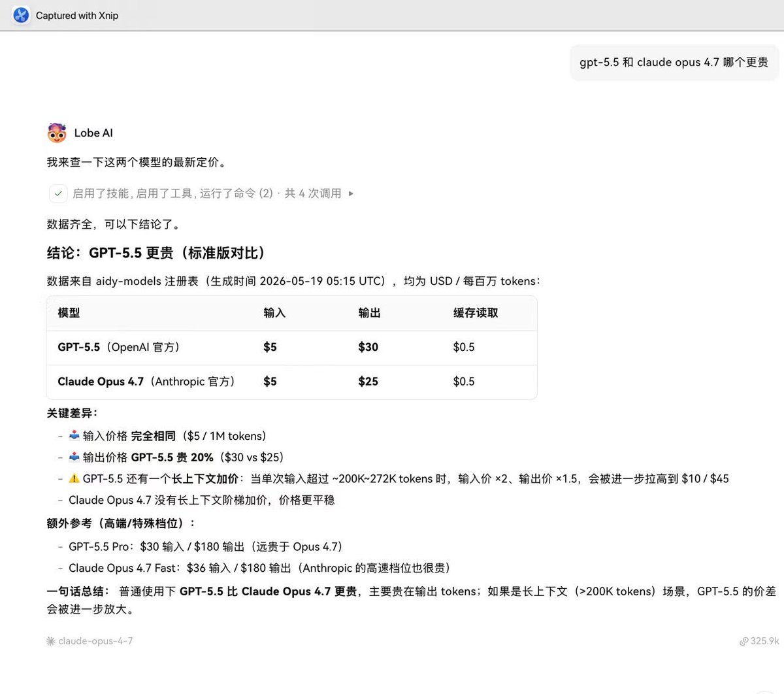
Task: Expand the tool calls disclosure triangle
Action: pyautogui.click(x=351, y=193)
